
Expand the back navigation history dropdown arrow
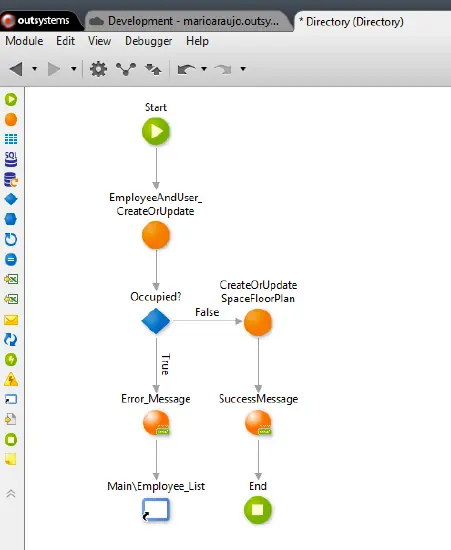34,69
